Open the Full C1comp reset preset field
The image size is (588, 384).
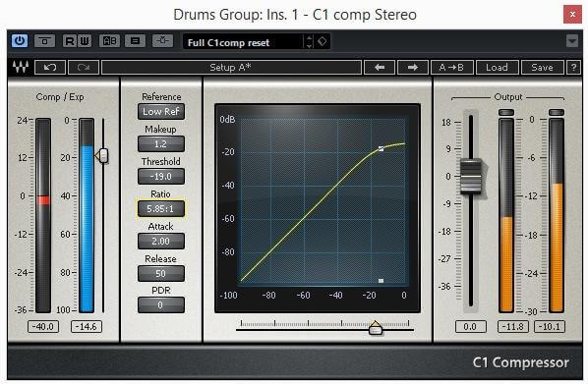coord(243,42)
